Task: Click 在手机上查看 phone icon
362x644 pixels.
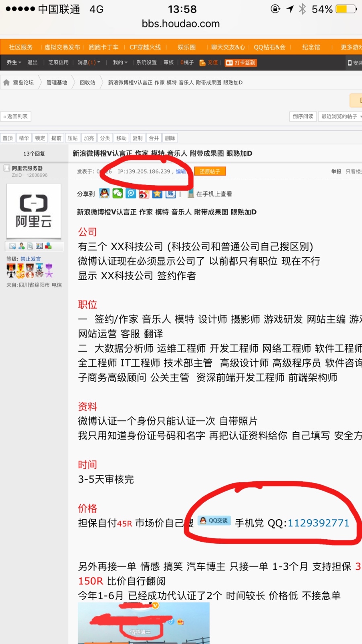Action: (191, 194)
